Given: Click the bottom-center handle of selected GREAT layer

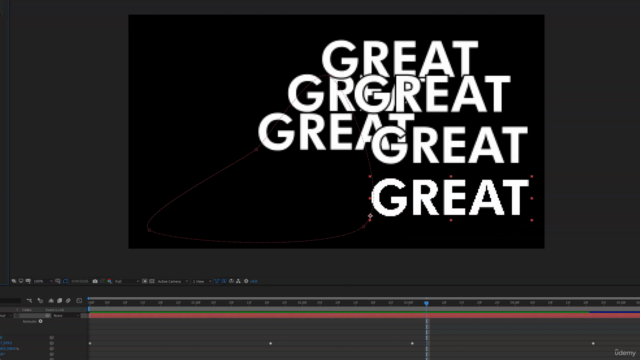Looking at the screenshot, I should click(451, 220).
